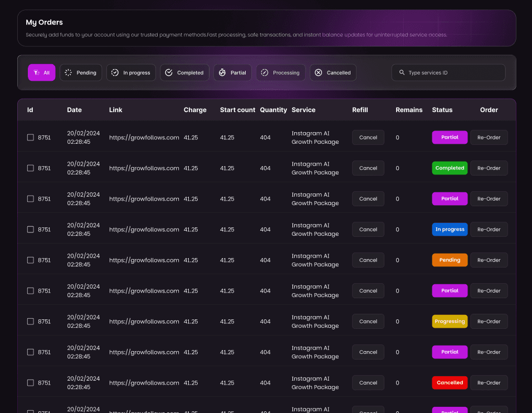The image size is (532, 413).
Task: Click the Id column header
Action: (x=30, y=110)
